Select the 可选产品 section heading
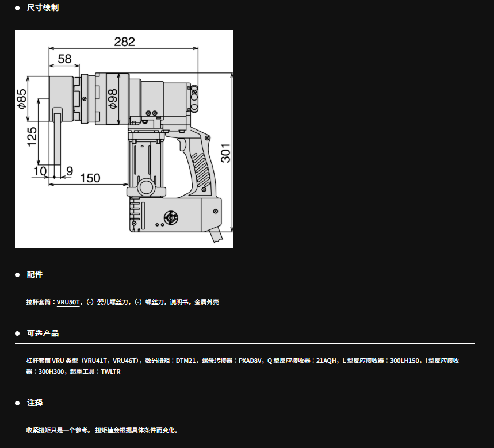494x448 pixels. 43,334
